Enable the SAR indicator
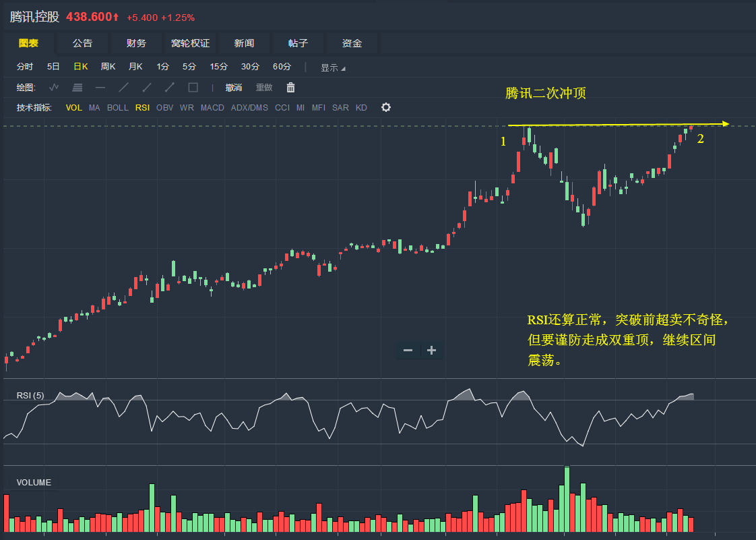 pos(340,108)
